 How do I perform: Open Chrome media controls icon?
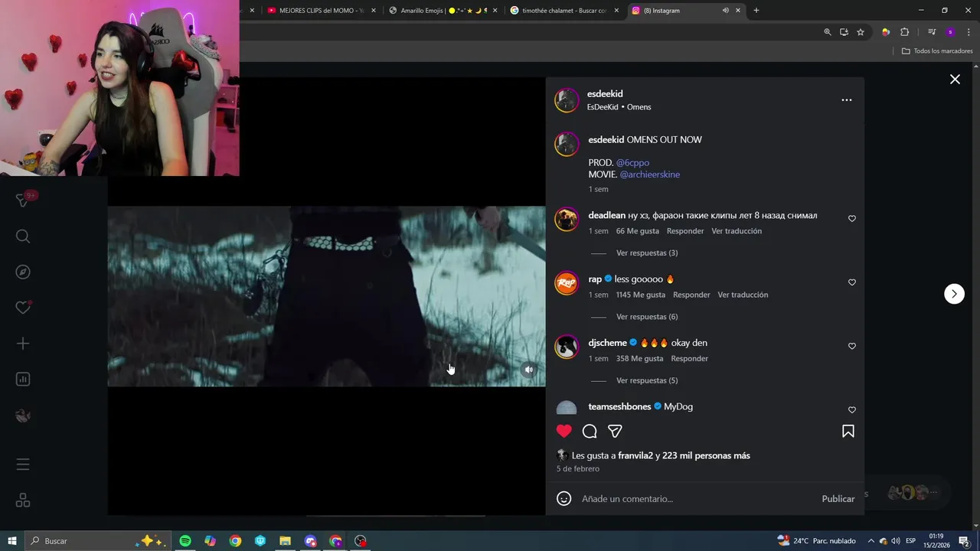coord(932,32)
